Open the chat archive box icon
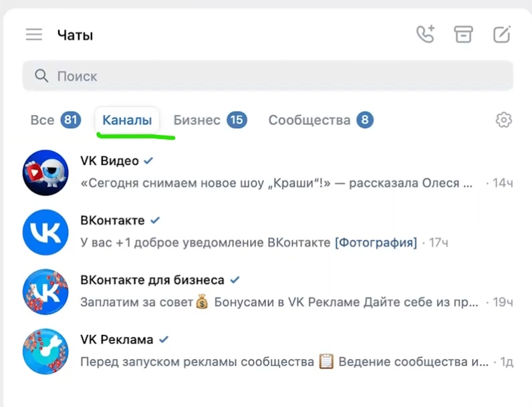 463,34
